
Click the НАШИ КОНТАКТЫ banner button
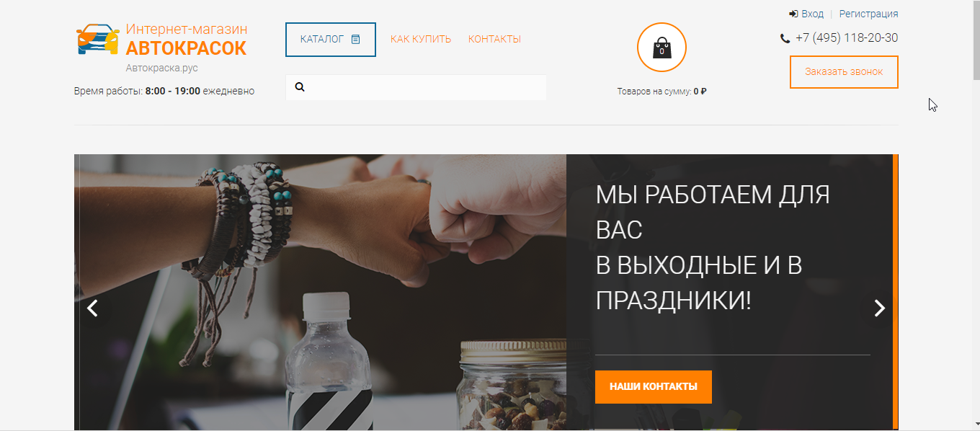654,387
